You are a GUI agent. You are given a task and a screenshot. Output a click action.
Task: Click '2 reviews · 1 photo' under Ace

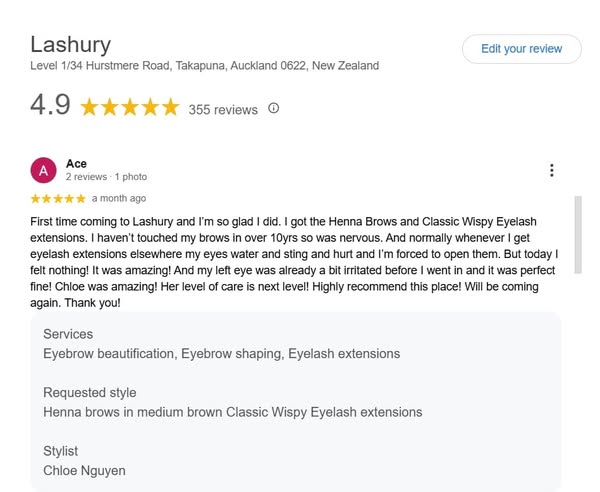tap(106, 177)
